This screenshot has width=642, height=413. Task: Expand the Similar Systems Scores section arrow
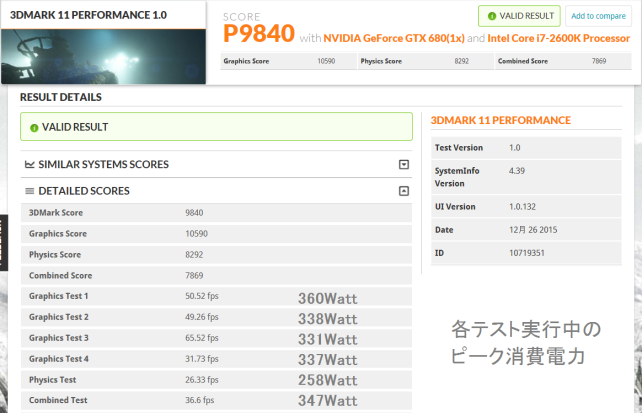(x=404, y=165)
